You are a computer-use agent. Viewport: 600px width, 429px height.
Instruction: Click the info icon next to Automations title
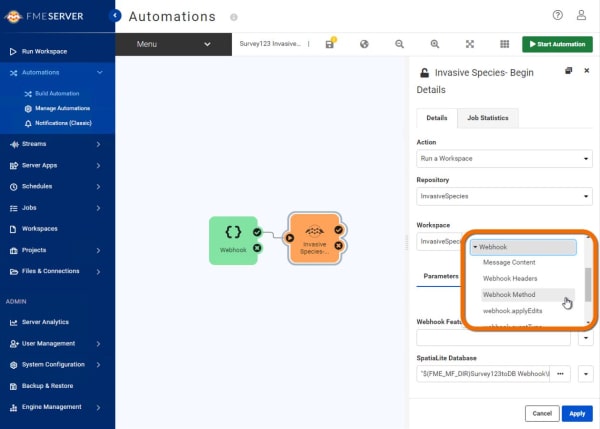tap(233, 17)
